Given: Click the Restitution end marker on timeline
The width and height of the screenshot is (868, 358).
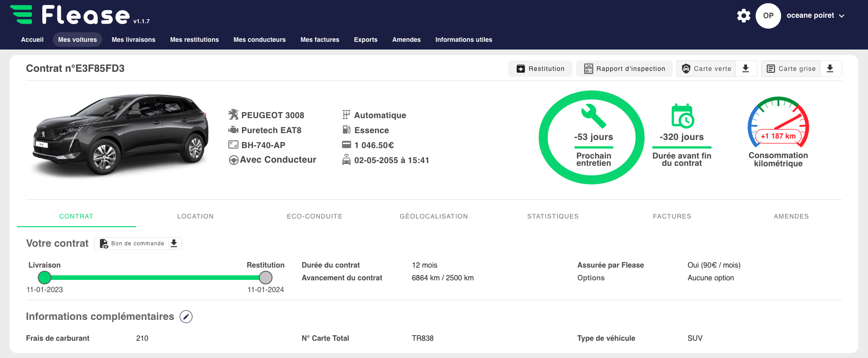Looking at the screenshot, I should point(266,277).
